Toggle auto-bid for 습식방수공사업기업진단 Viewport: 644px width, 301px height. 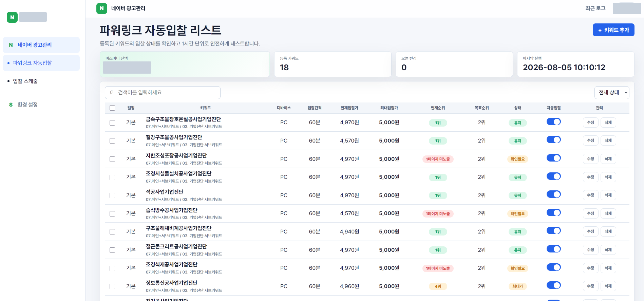tap(553, 213)
